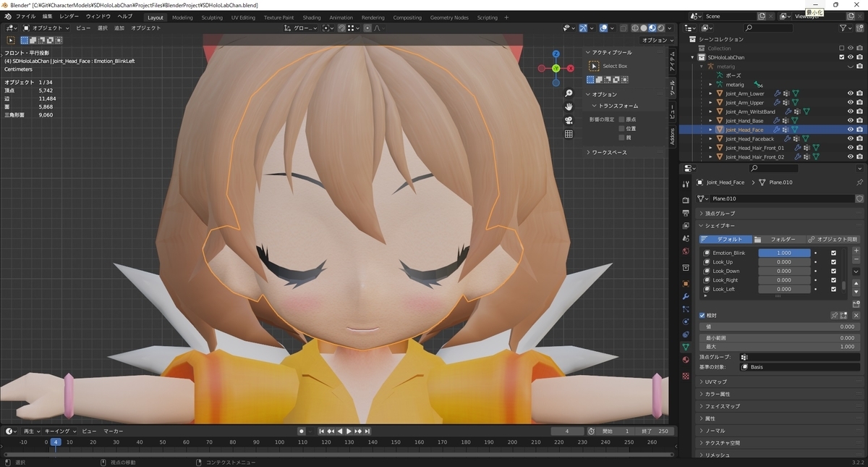Open the レンダー menu
Image resolution: width=868 pixels, height=467 pixels.
coord(69,17)
